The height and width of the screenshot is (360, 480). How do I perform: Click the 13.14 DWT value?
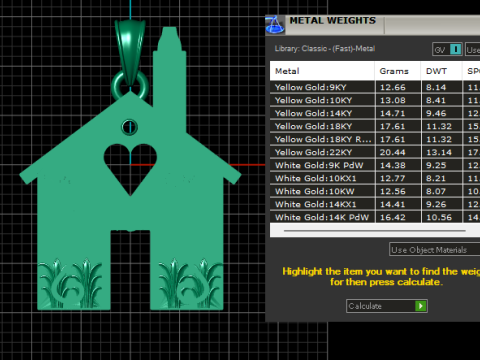point(439,152)
